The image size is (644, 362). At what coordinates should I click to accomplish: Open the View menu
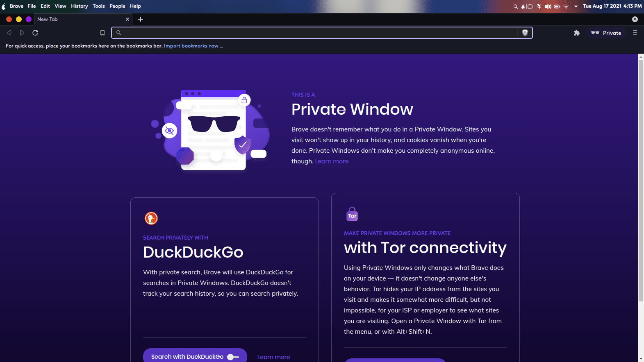(60, 6)
